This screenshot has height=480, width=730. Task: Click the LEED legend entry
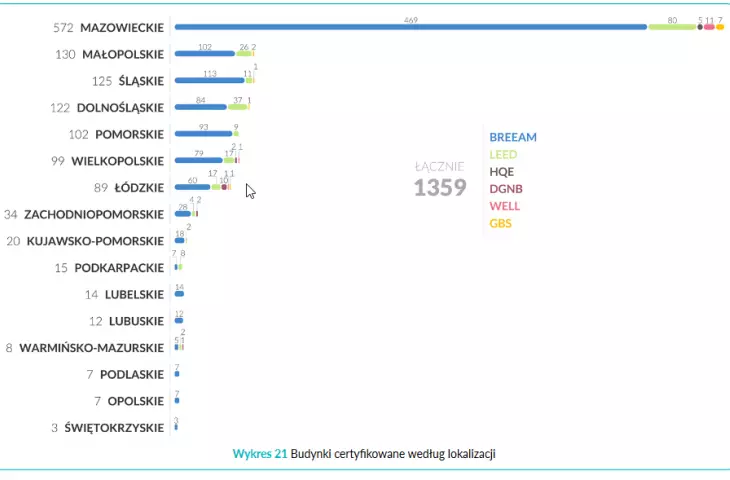tap(503, 155)
